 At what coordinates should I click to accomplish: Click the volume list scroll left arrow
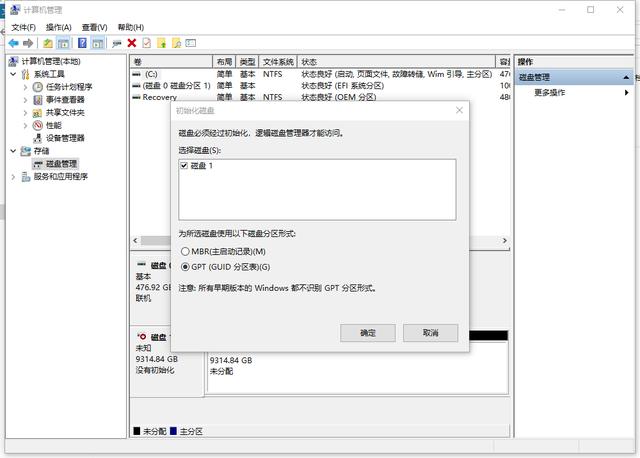click(x=136, y=241)
